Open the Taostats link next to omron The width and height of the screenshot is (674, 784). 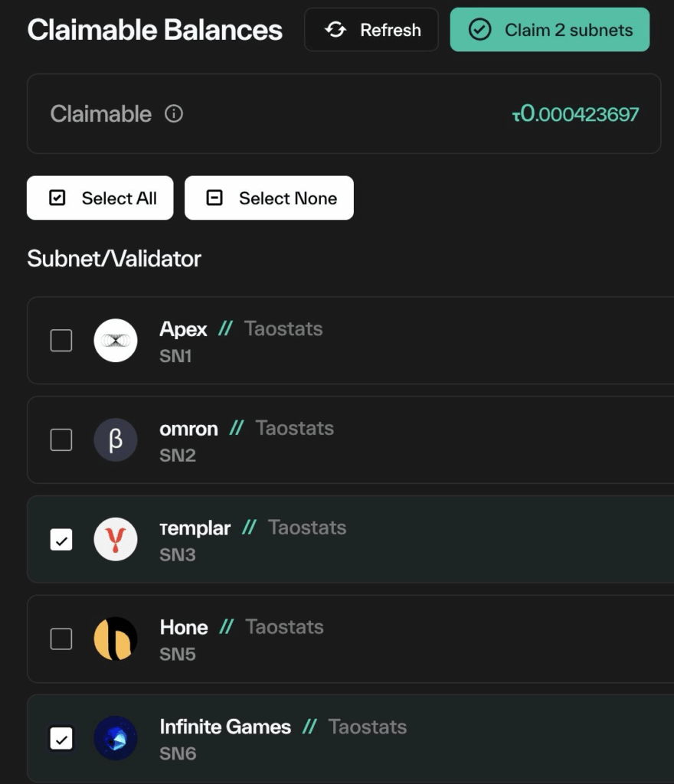pyautogui.click(x=295, y=429)
